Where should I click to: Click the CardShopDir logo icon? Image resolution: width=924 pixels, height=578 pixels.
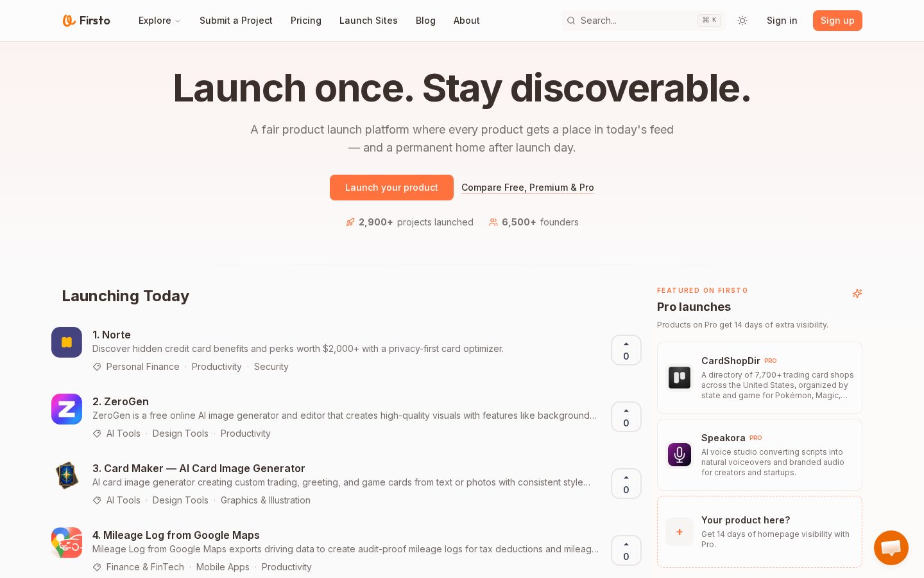[680, 378]
